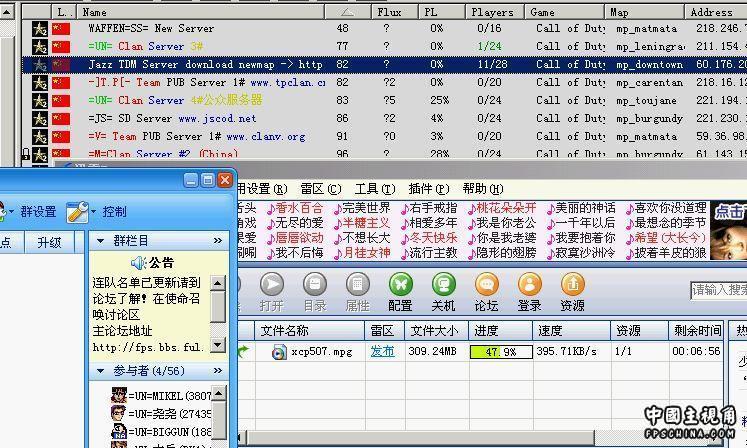The image size is (747, 448).
Task: Sort server list by the ping arrow column
Action: 348,12
